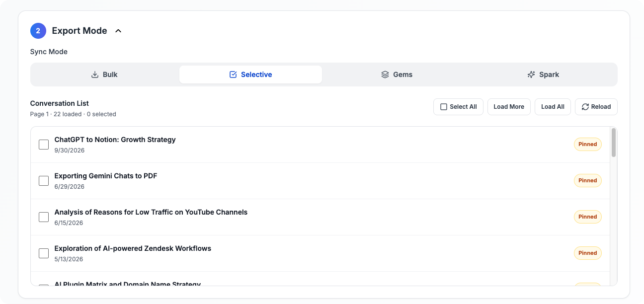The image size is (644, 304).
Task: Click the 5/13/2026 date text
Action: click(69, 259)
